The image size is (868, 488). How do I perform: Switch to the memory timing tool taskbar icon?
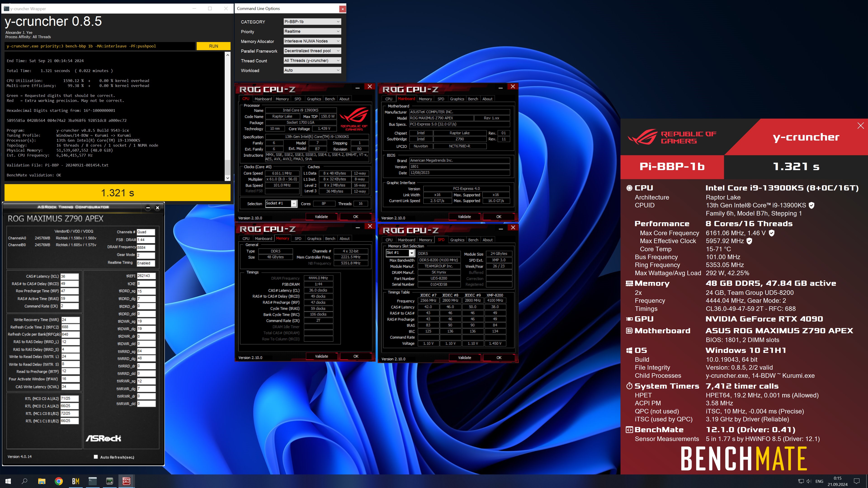click(109, 481)
